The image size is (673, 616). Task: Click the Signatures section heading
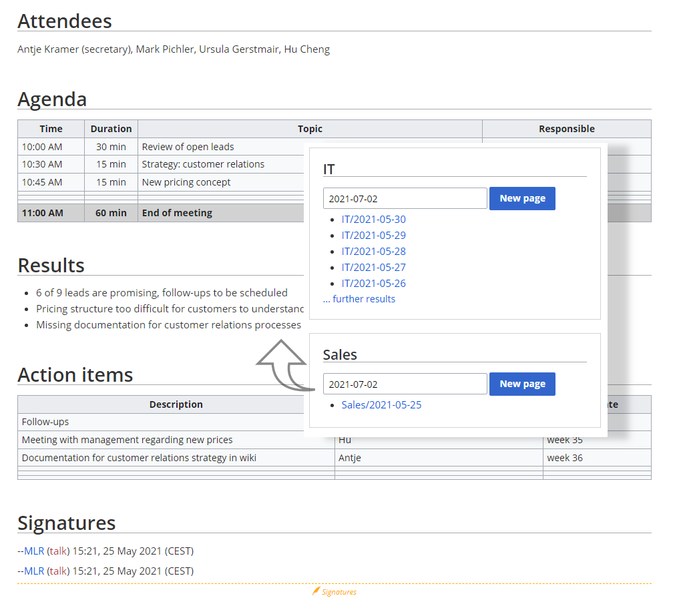coord(67,523)
